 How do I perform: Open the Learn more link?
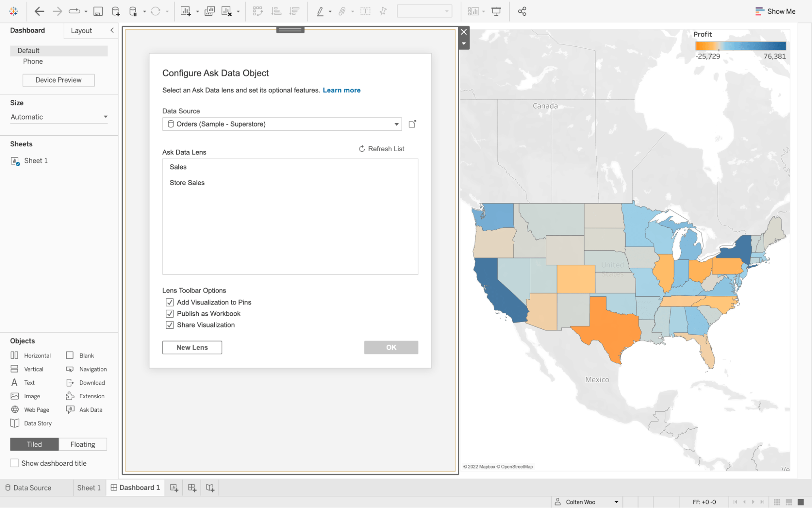click(x=341, y=90)
